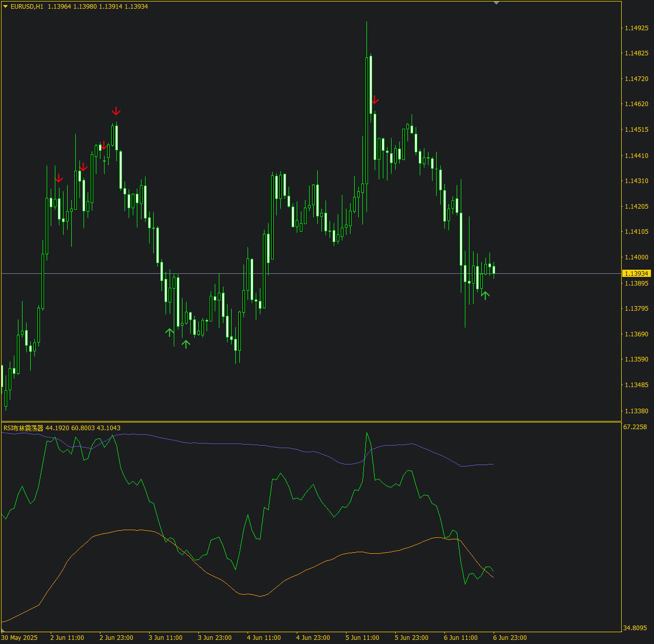Image resolution: width=654 pixels, height=644 pixels.
Task: Click the OHLC values 1.13964 1.13980 1.13914 1.13934
Action: coord(98,7)
